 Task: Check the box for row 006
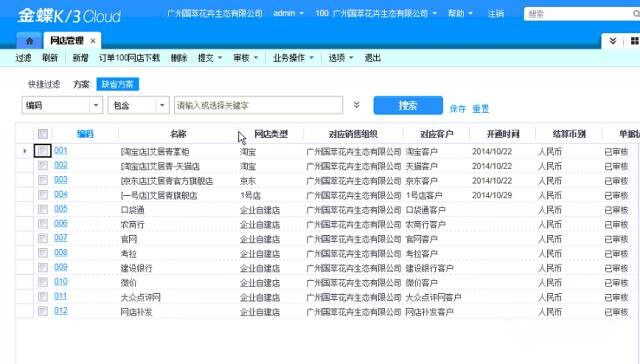[43, 224]
